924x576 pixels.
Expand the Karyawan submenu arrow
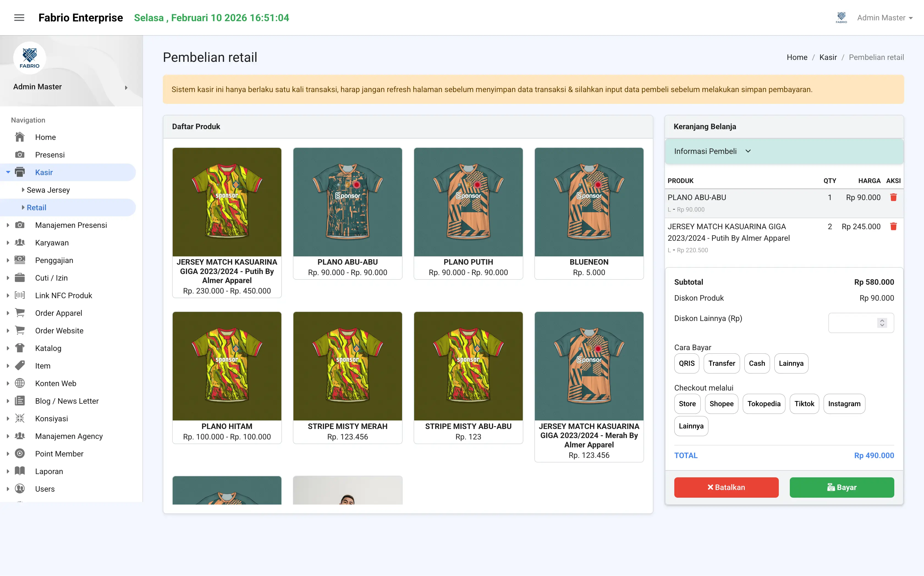[8, 243]
